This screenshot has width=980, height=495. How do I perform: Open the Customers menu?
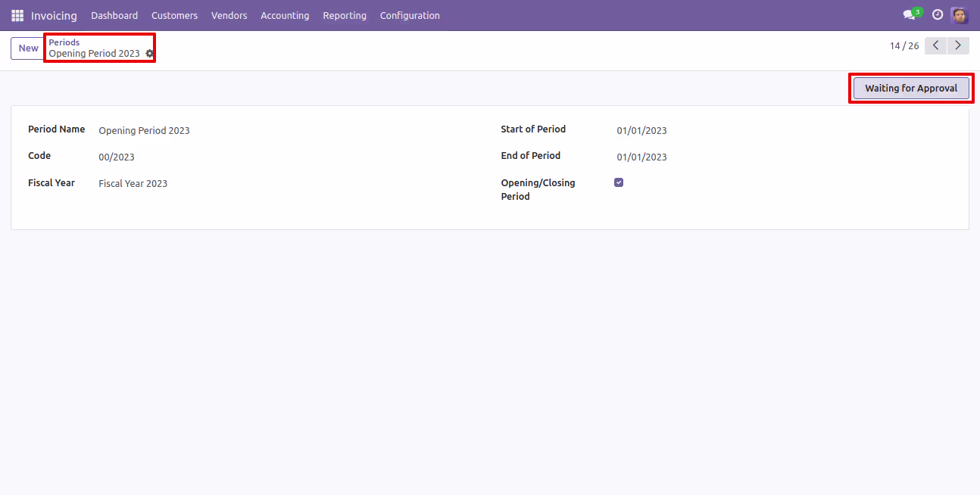click(174, 15)
